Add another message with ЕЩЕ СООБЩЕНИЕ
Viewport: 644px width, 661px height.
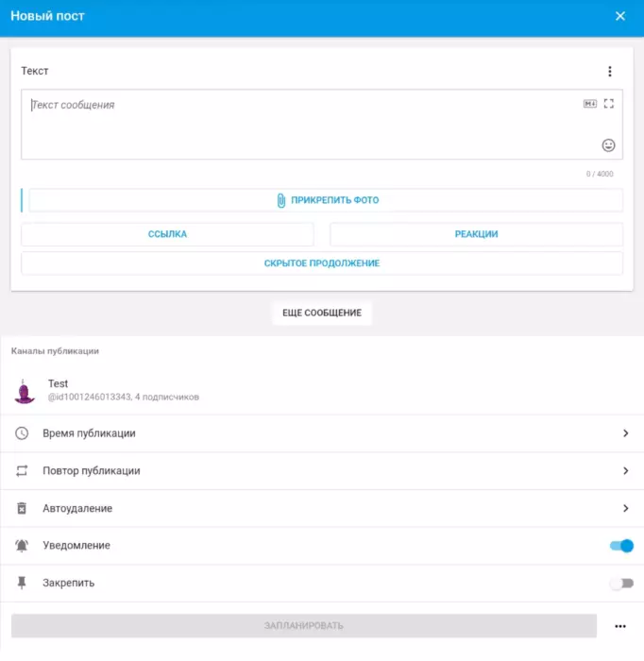coord(322,314)
